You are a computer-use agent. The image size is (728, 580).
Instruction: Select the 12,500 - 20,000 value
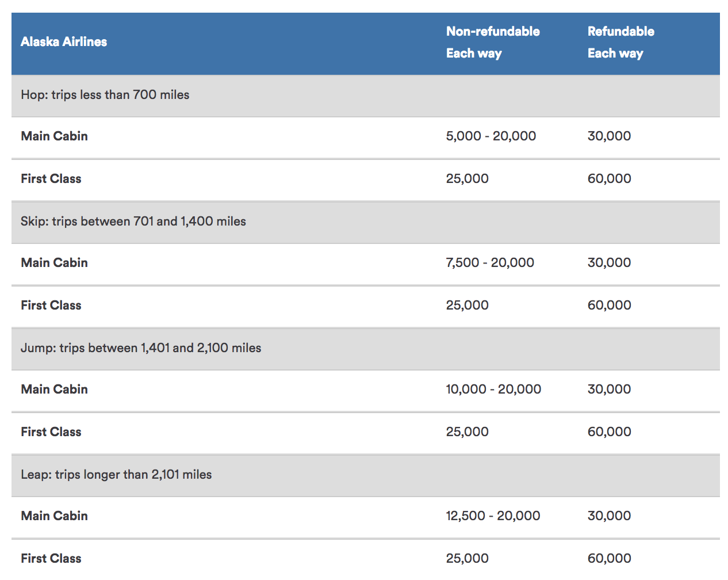[x=493, y=516]
